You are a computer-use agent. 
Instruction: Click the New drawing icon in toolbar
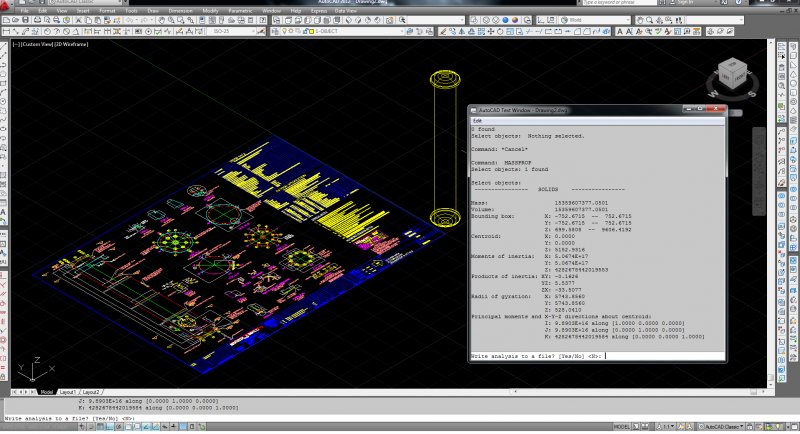(8, 20)
